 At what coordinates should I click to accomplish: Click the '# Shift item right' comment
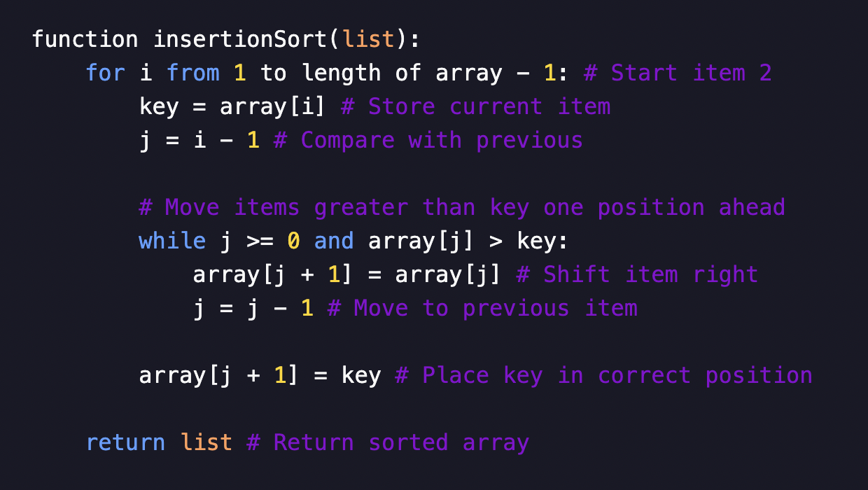click(637, 274)
